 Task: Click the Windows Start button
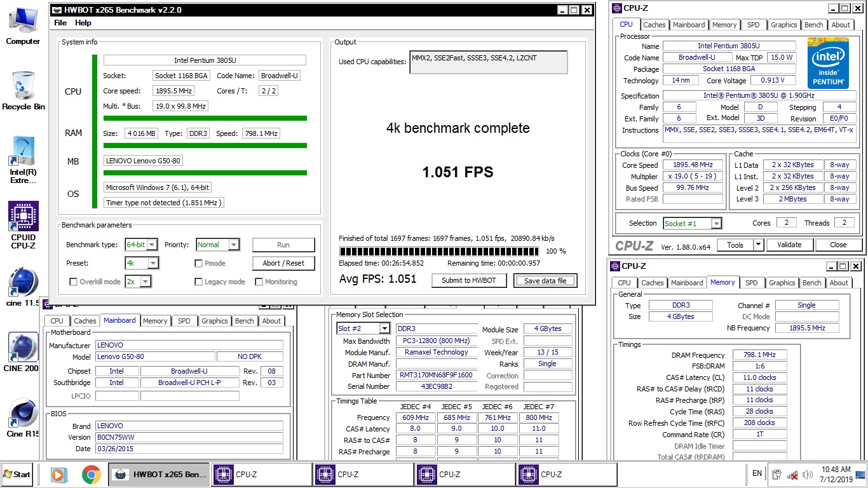tap(17, 475)
